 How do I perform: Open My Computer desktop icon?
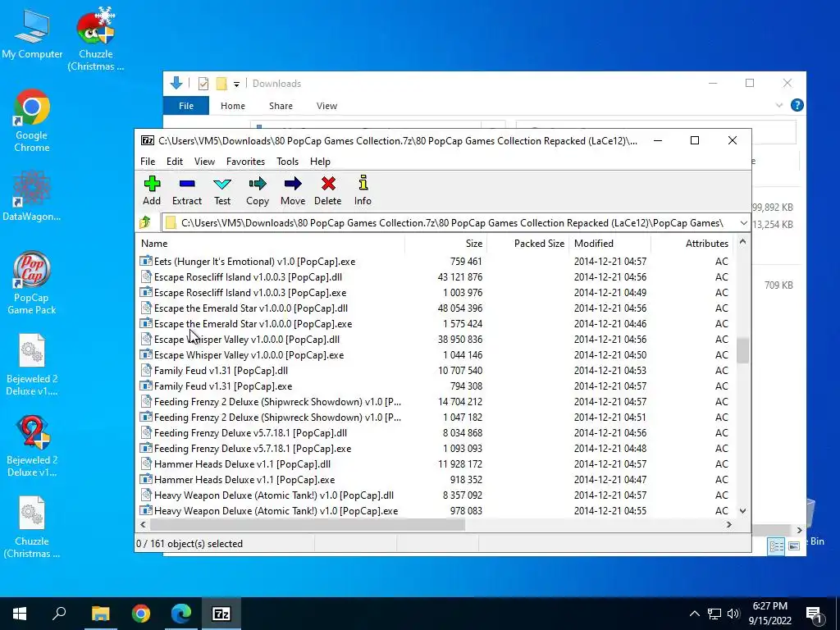point(32,34)
